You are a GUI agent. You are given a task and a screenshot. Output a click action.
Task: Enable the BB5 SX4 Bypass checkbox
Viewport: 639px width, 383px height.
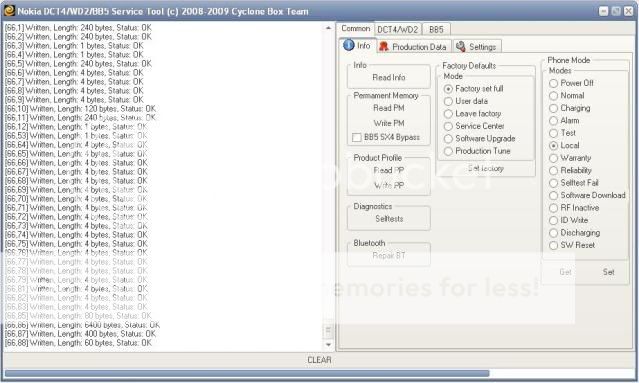point(357,137)
